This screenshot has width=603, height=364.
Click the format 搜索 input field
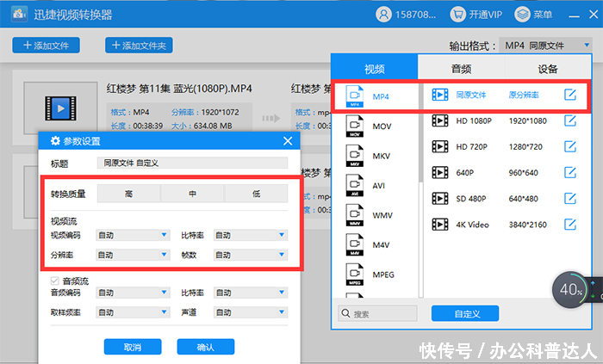click(377, 313)
